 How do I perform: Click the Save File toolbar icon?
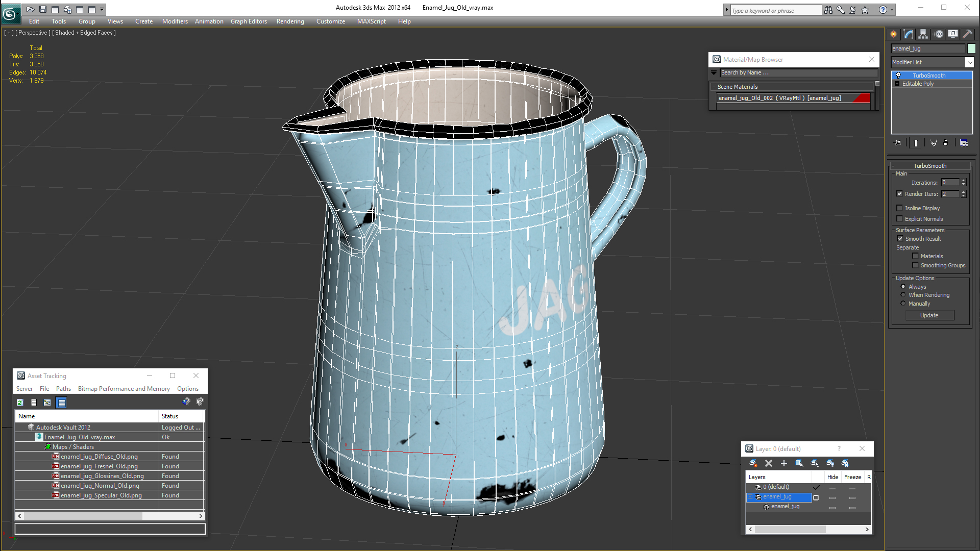tap(43, 9)
